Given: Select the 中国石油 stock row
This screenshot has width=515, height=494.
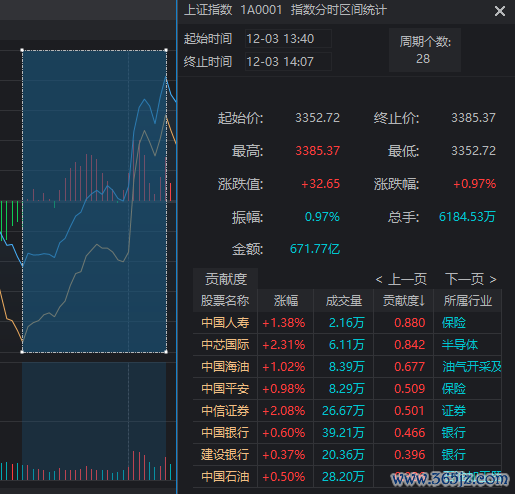Looking at the screenshot, I should click(347, 477).
